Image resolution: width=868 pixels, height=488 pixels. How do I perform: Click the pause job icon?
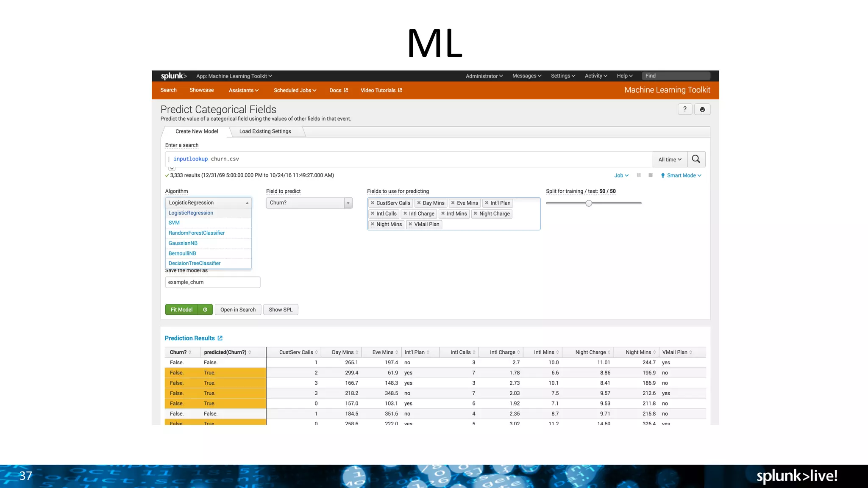point(639,175)
